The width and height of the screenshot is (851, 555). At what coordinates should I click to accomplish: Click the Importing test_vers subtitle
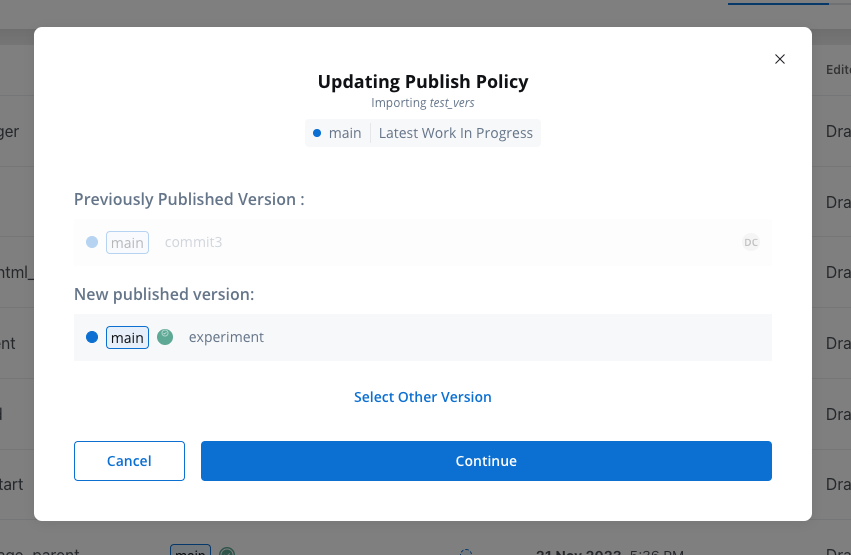[x=422, y=103]
